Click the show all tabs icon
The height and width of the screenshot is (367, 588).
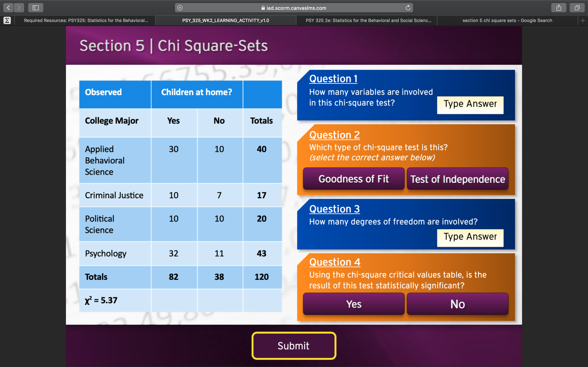[577, 8]
